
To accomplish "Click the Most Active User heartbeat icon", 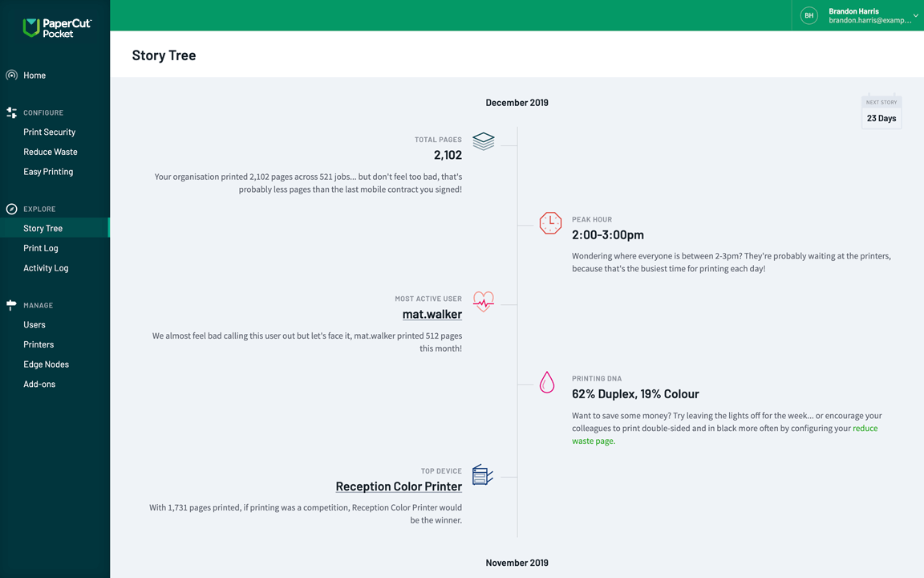I will pos(483,301).
